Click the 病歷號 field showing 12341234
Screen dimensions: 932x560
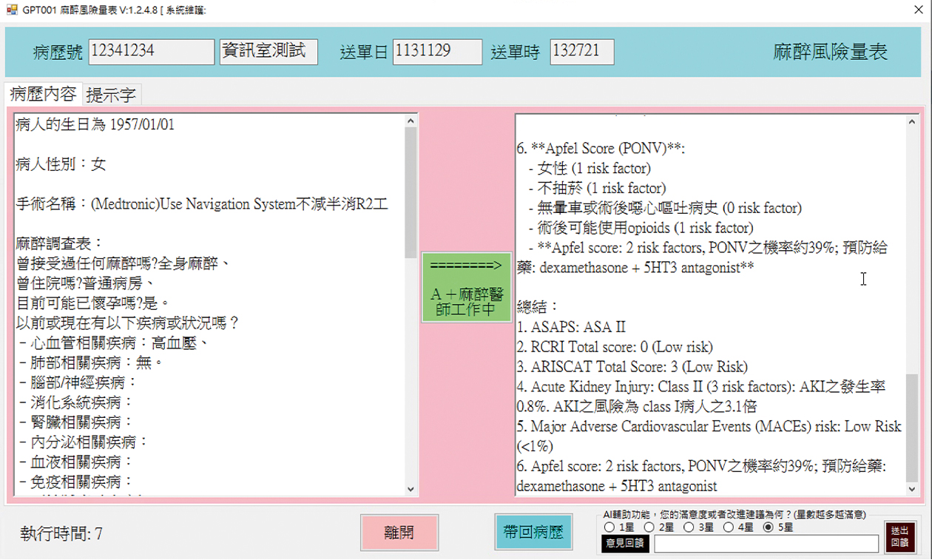click(x=151, y=52)
